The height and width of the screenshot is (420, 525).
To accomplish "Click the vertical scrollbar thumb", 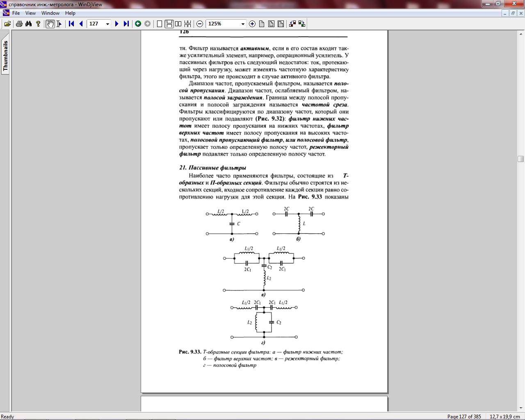I will click(x=521, y=159).
